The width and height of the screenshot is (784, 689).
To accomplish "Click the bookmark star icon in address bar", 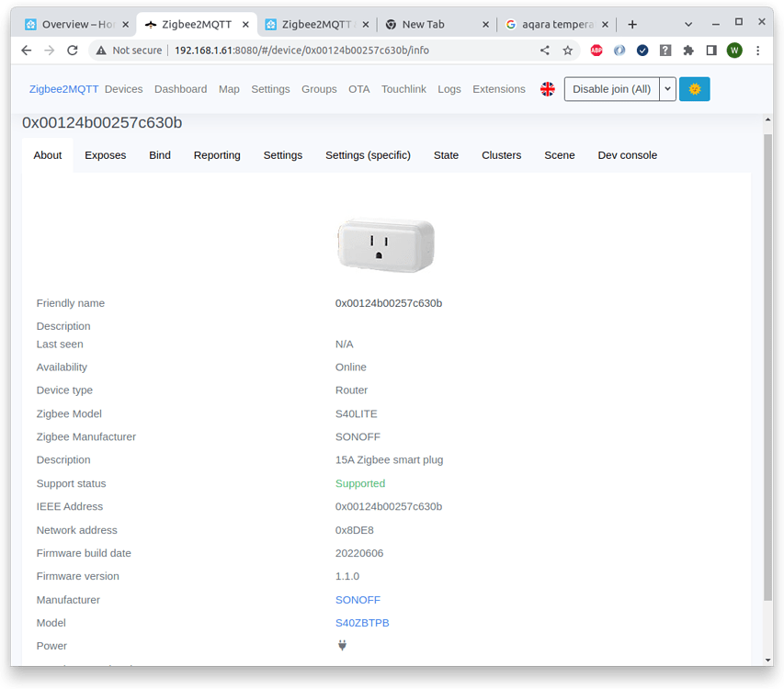I will point(567,51).
